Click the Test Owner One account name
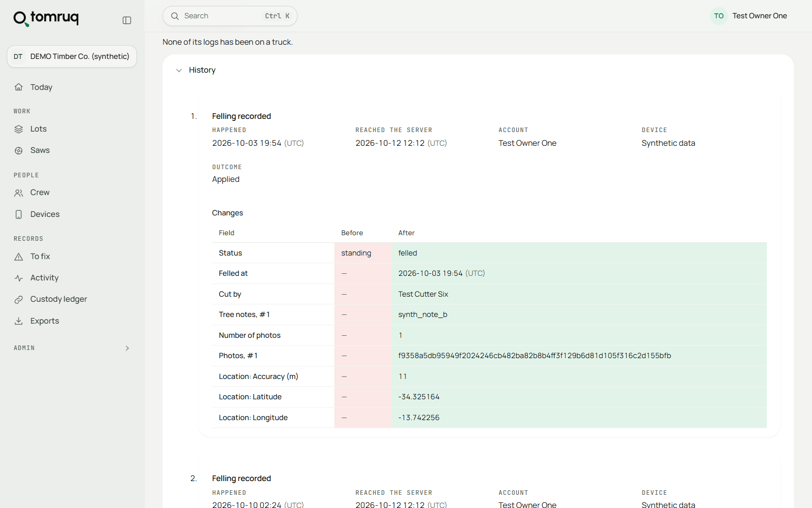Viewport: 812px width, 508px height. (x=759, y=16)
